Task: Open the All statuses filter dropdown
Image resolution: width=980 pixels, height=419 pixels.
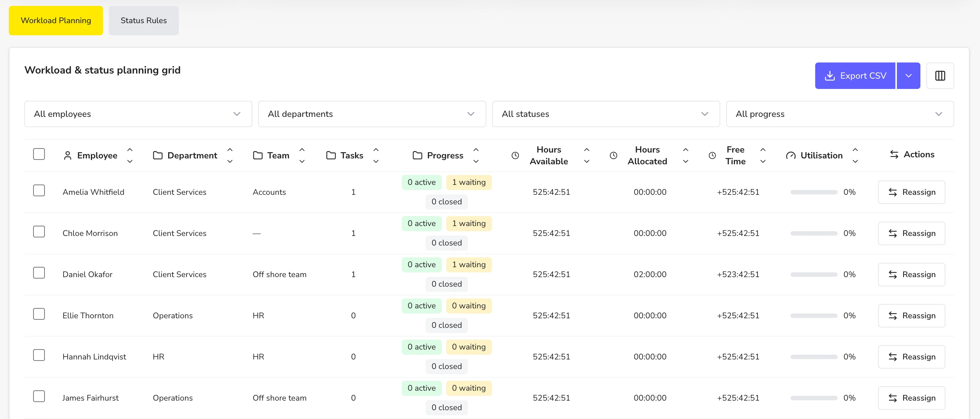Action: 606,114
